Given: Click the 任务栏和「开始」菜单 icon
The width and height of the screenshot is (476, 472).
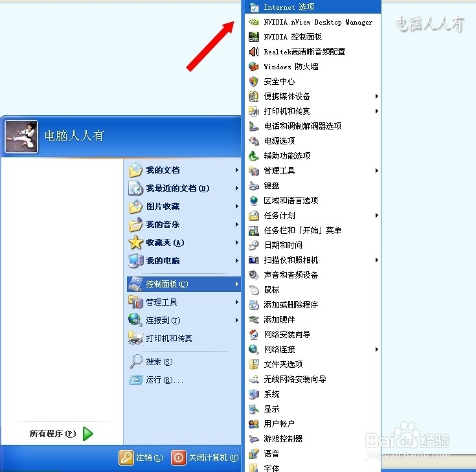Looking at the screenshot, I should point(253,230).
